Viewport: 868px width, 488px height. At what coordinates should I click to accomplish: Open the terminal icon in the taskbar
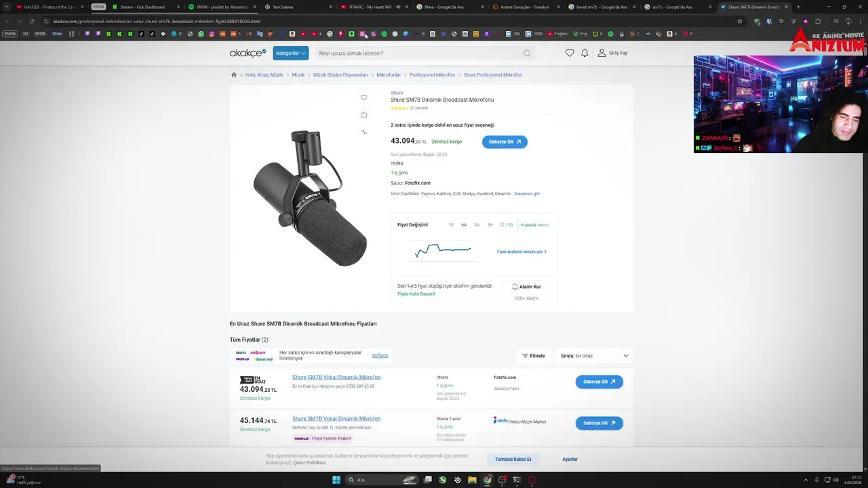coord(517,480)
